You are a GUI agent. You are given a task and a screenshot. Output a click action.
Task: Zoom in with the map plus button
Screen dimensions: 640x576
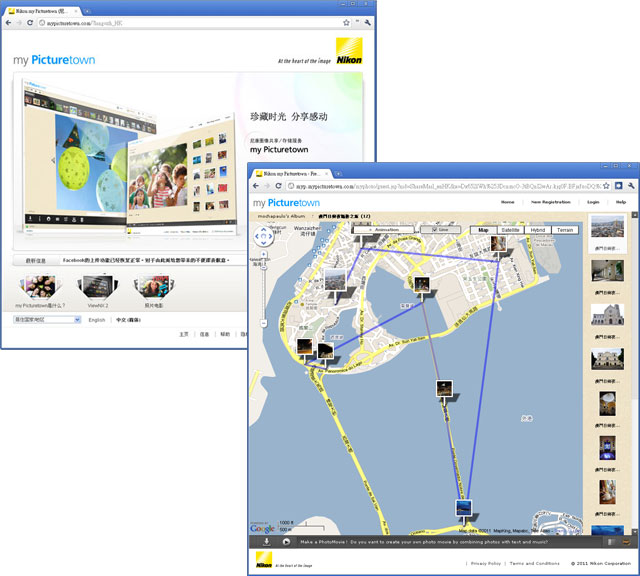[264, 254]
